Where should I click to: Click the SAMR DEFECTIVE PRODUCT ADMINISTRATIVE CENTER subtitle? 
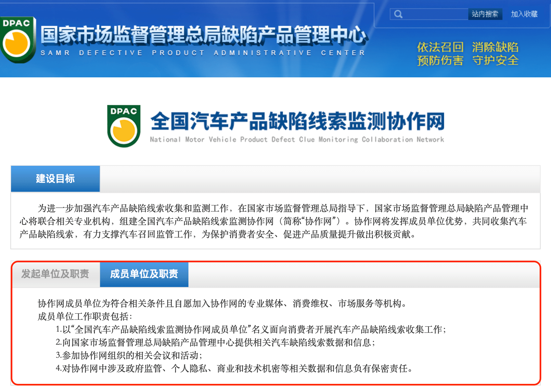203,53
